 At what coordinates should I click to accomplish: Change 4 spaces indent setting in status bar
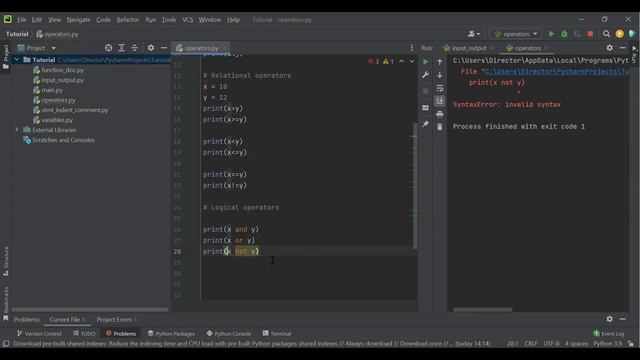(576, 344)
